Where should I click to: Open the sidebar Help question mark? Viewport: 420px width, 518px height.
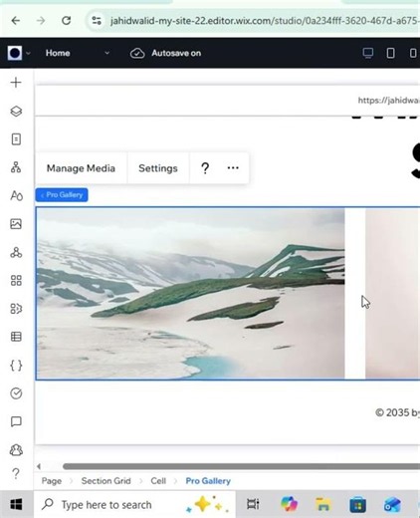point(16,473)
